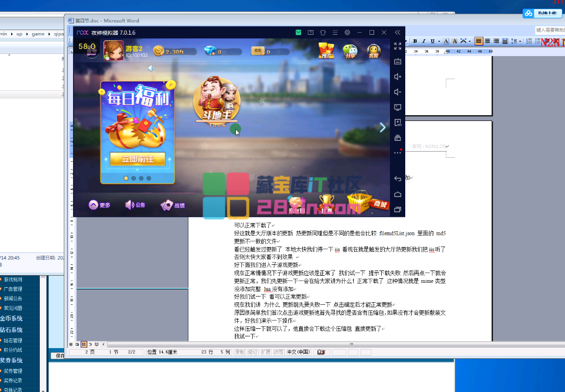This screenshot has width=565, height=392.
Task: Open Nox emulator settings gear
Action: click(347, 32)
